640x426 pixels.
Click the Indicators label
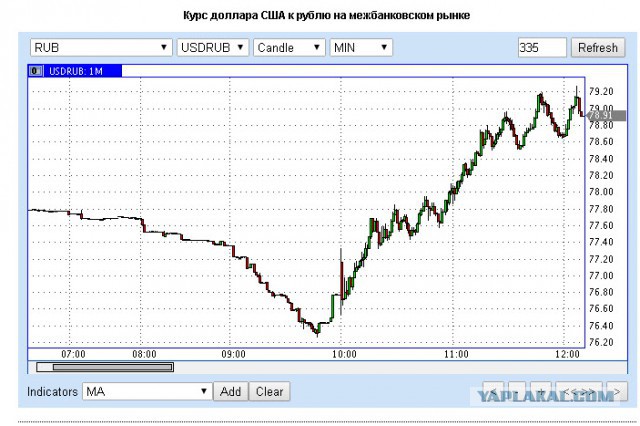(x=52, y=392)
